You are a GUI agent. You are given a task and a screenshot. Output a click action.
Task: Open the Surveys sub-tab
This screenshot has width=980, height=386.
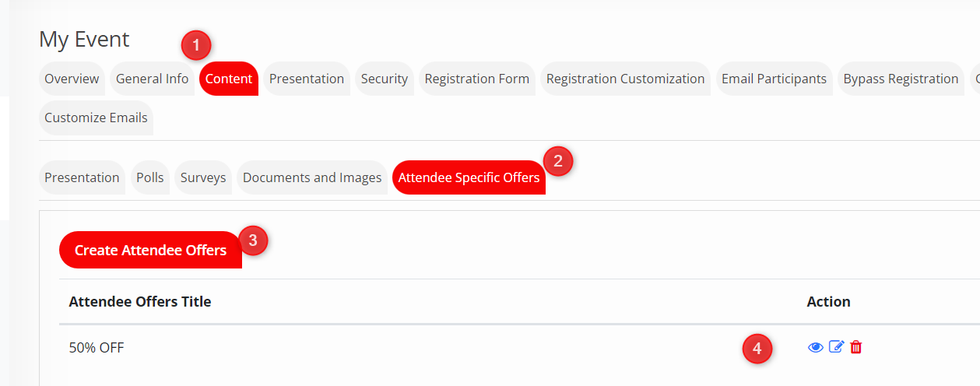pyautogui.click(x=203, y=177)
